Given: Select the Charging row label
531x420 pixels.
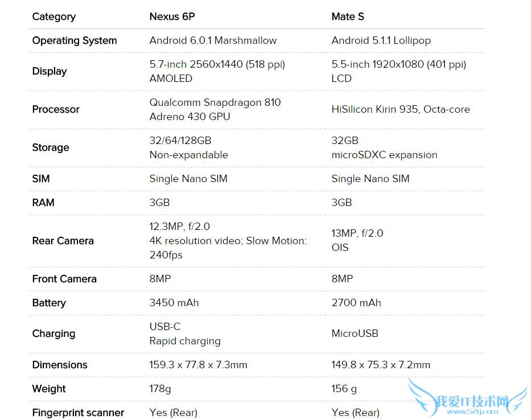Looking at the screenshot, I should [x=53, y=333].
